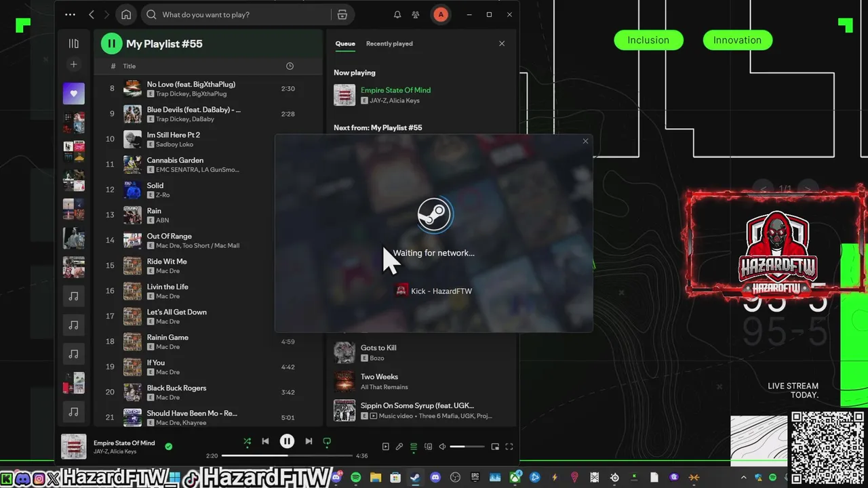Mute using the volume speaker icon

pyautogui.click(x=442, y=447)
